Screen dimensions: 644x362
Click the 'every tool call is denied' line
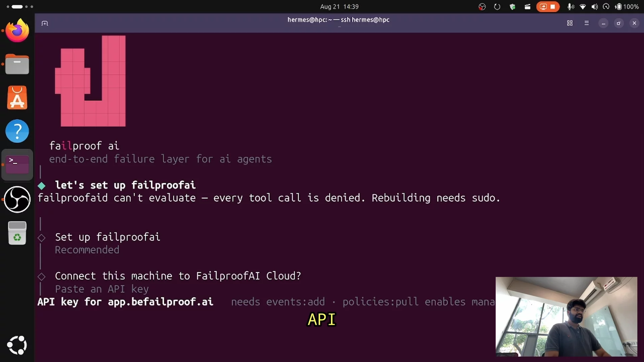pyautogui.click(x=269, y=198)
